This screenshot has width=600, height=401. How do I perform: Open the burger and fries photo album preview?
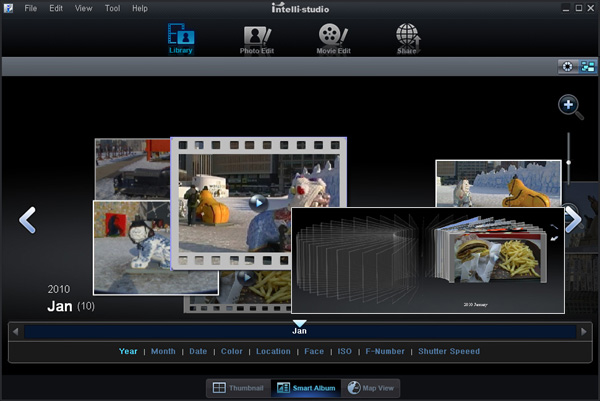coord(427,260)
